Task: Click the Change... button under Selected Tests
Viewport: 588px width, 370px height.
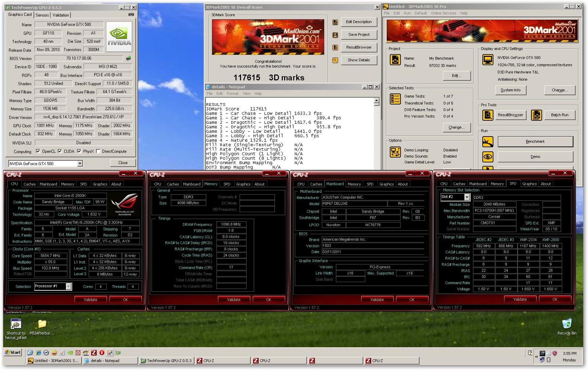Action: (x=456, y=128)
